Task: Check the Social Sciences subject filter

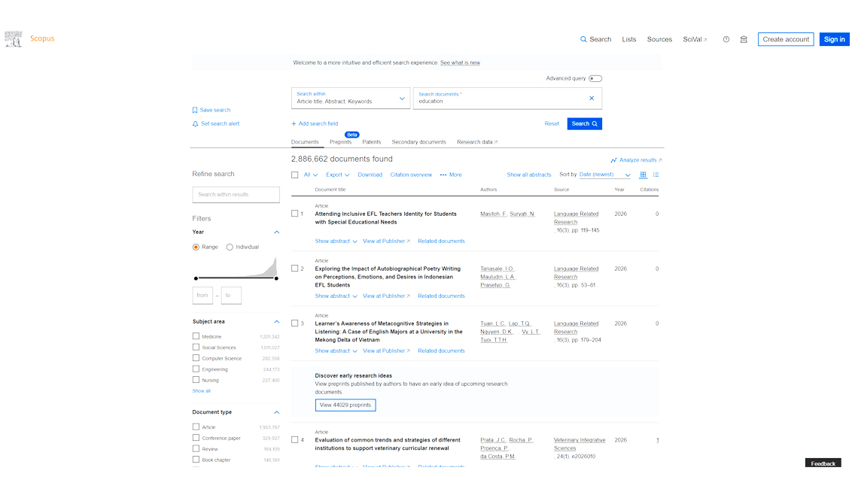Action: coord(196,347)
